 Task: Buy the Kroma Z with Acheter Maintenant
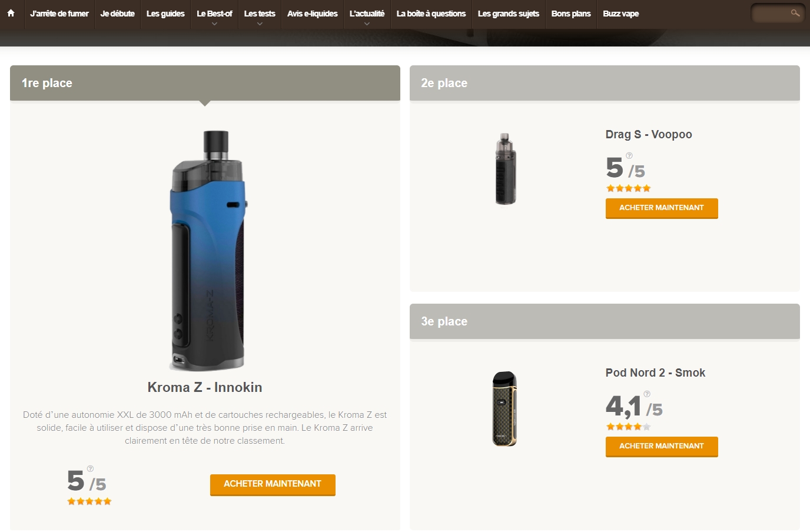coord(273,484)
